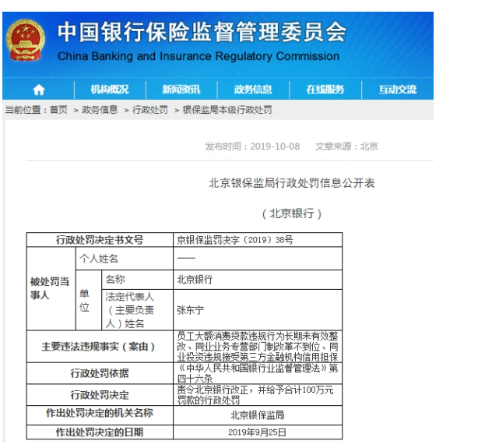
Task: Open the 机构概况 menu
Action: click(110, 90)
